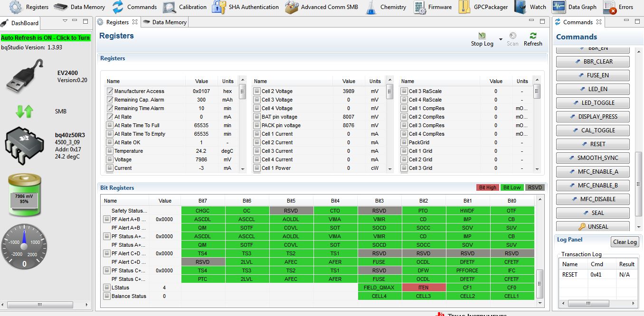Select the Commands panel tab
Viewport: 644px width, 316px height.
point(578,22)
